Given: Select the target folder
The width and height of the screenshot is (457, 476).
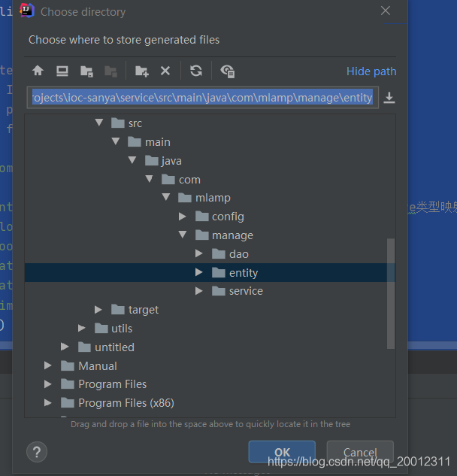Looking at the screenshot, I should coord(135,311).
